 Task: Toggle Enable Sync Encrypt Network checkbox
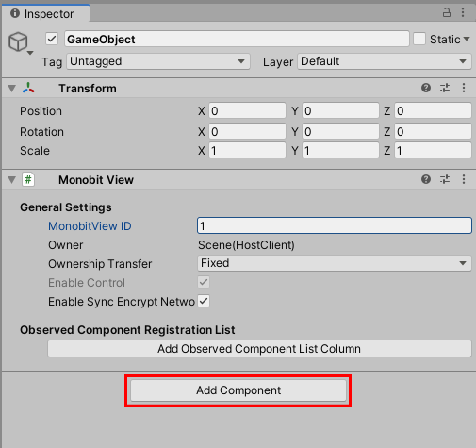204,301
